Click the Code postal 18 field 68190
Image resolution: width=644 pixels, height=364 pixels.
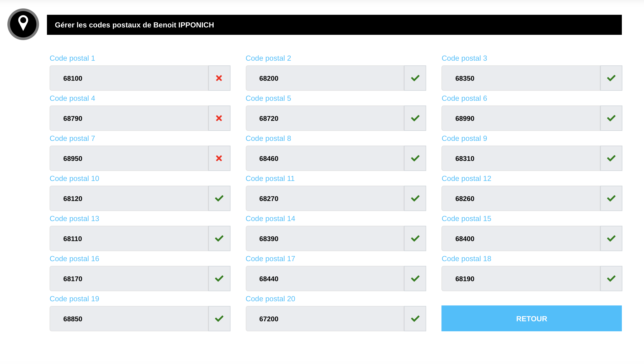(521, 279)
